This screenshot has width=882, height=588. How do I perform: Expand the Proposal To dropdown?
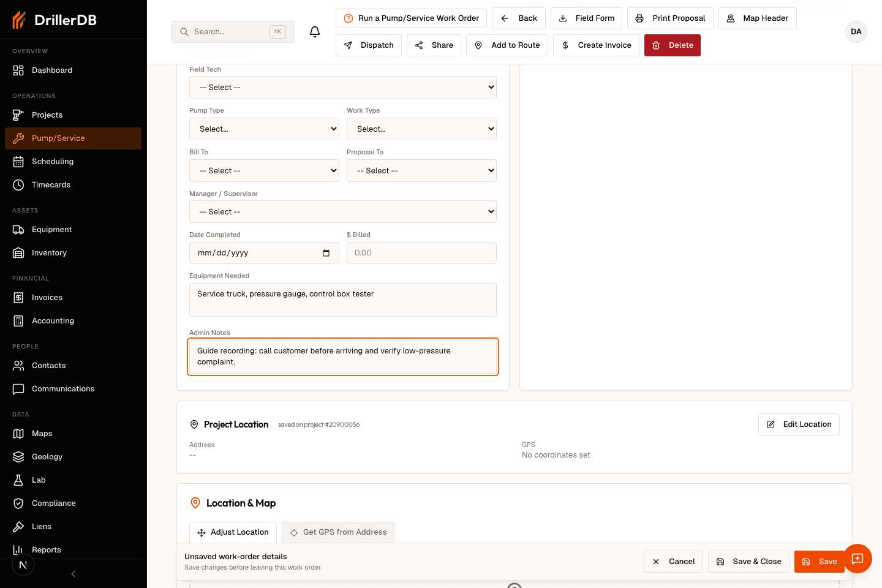421,171
